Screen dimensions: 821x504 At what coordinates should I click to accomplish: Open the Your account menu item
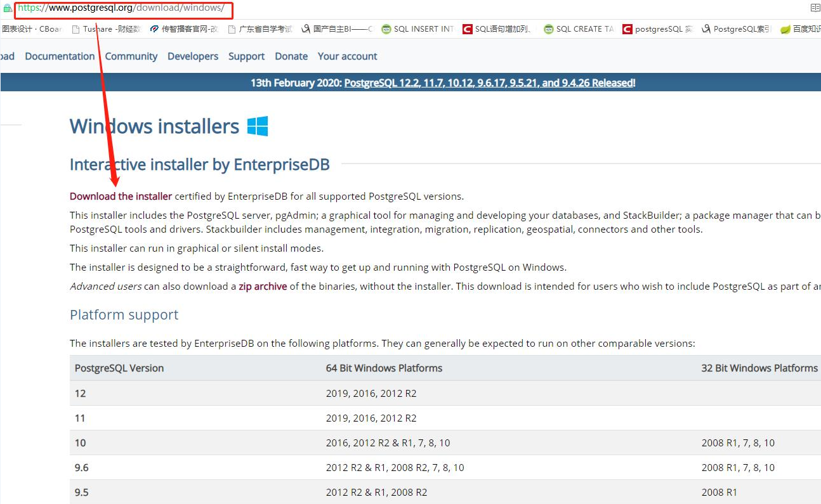pyautogui.click(x=348, y=56)
